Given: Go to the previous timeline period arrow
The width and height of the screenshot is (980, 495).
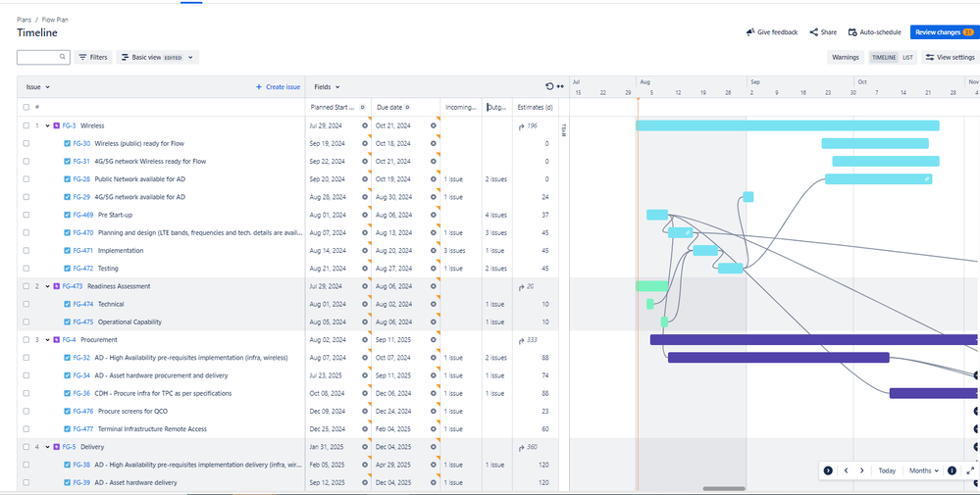Looking at the screenshot, I should coord(846,470).
